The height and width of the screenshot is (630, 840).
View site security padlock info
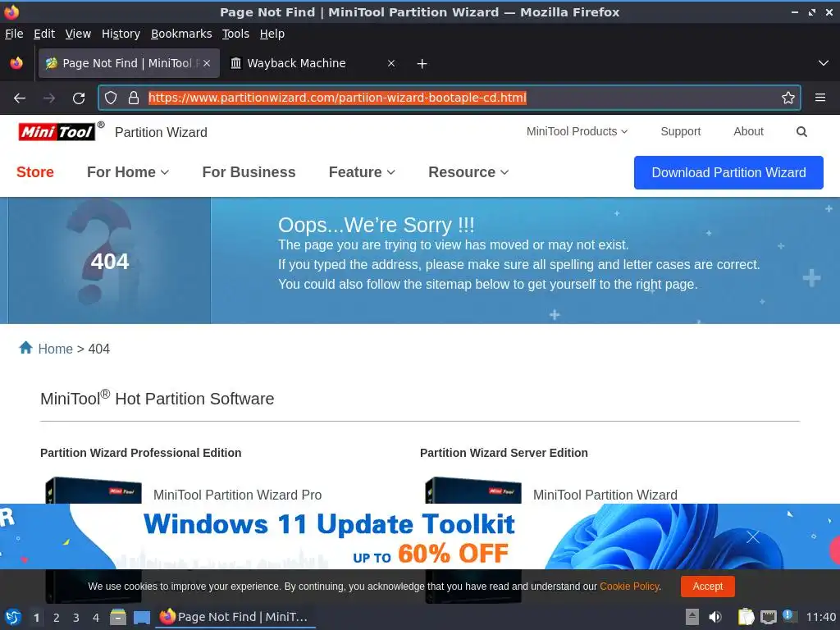[134, 98]
